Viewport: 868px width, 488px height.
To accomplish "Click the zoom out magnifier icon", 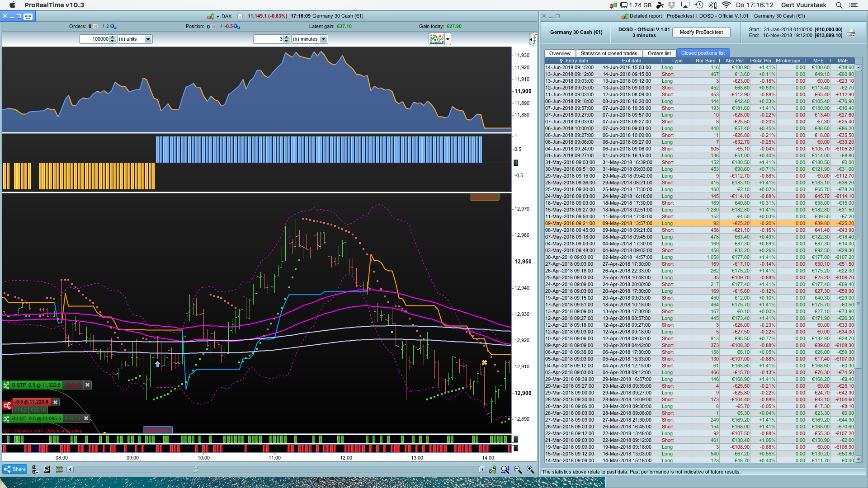I will click(x=518, y=469).
